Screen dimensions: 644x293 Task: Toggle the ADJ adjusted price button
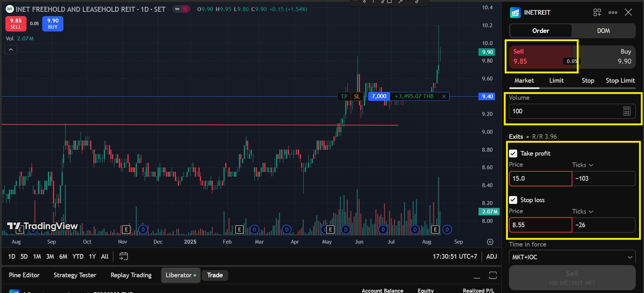491,257
